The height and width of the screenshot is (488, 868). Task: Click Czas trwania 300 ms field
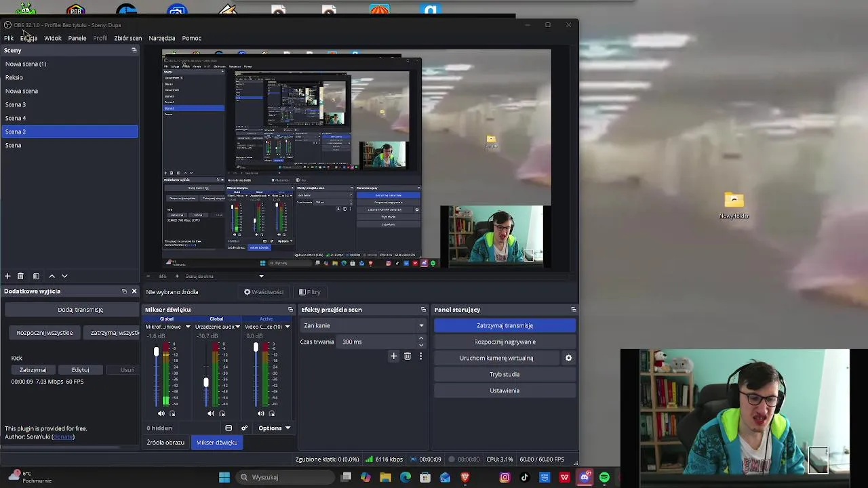377,342
